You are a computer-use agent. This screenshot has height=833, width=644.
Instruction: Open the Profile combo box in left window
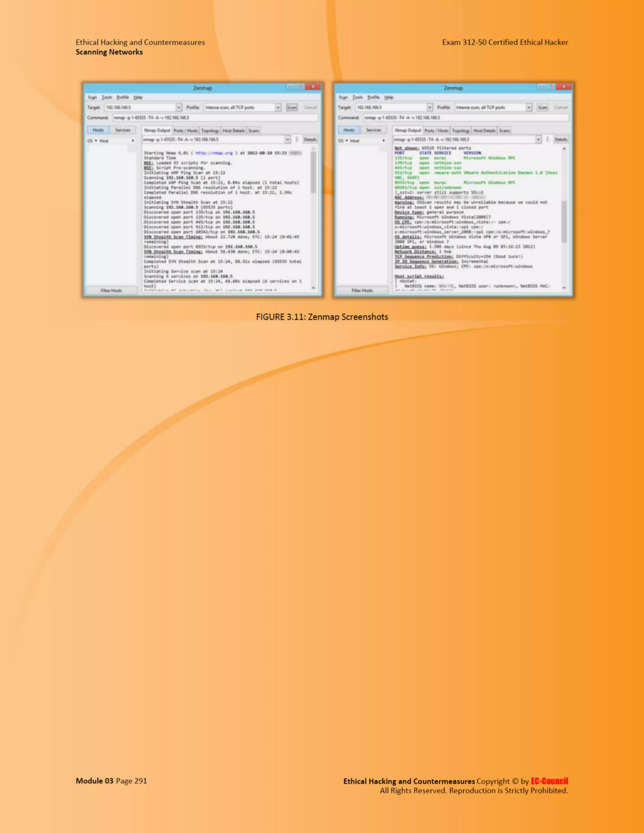pyautogui.click(x=243, y=108)
